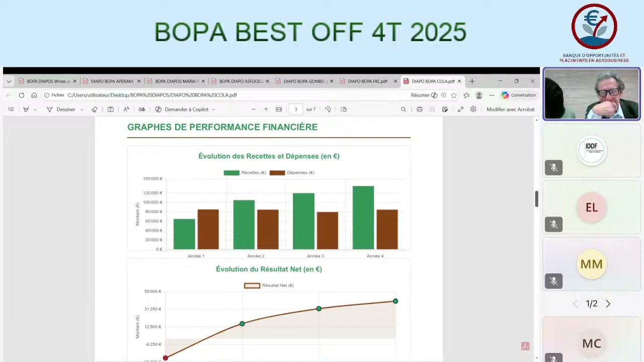
Task: Reload the page
Action: (22, 95)
